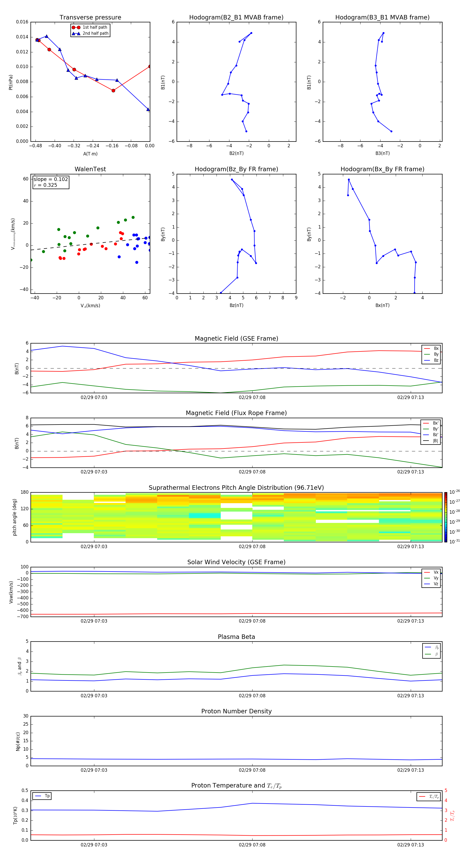Click the 10^-26 colorbar label
The image size is (473, 868).
tap(455, 492)
